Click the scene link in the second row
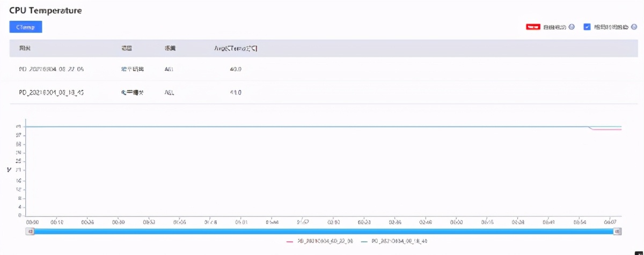Screen dimensions: 644x255 (133, 92)
